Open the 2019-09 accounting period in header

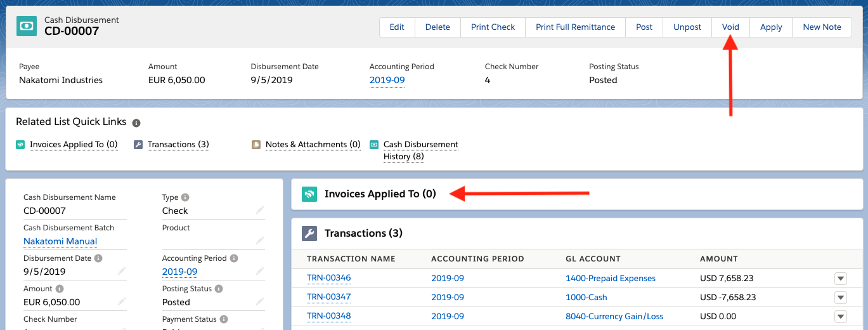point(387,81)
